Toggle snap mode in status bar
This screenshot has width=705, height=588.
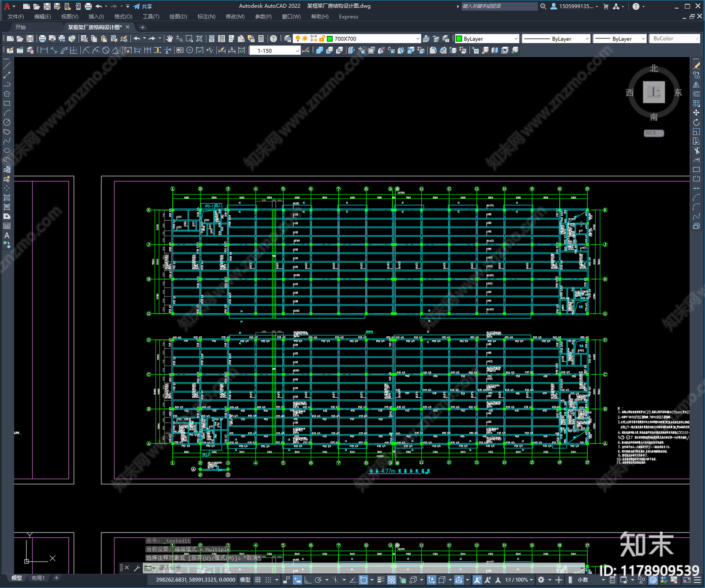[x=268, y=580]
